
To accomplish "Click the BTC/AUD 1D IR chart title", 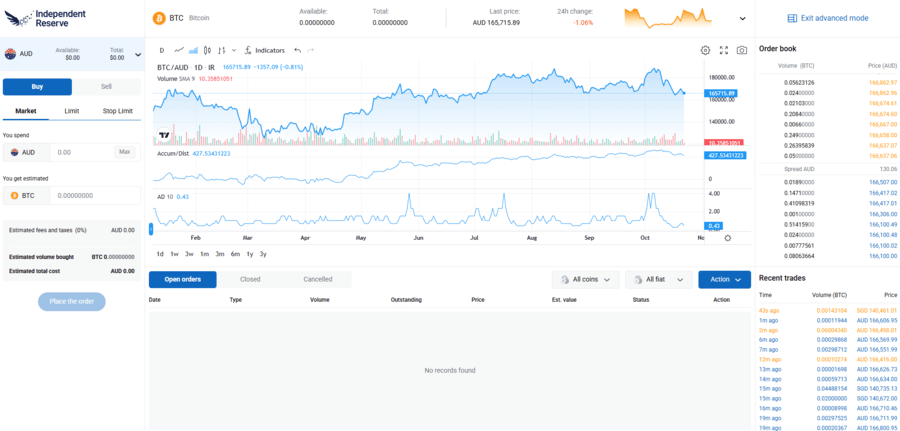I will [186, 67].
